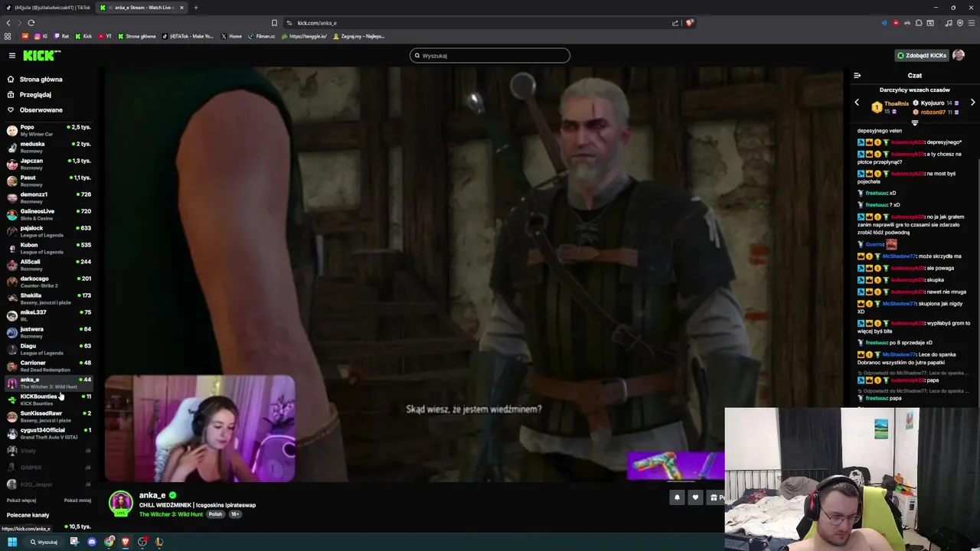Viewport: 980px width, 551px height.
Task: Close the anka_e Stream browser tab
Action: (x=181, y=8)
